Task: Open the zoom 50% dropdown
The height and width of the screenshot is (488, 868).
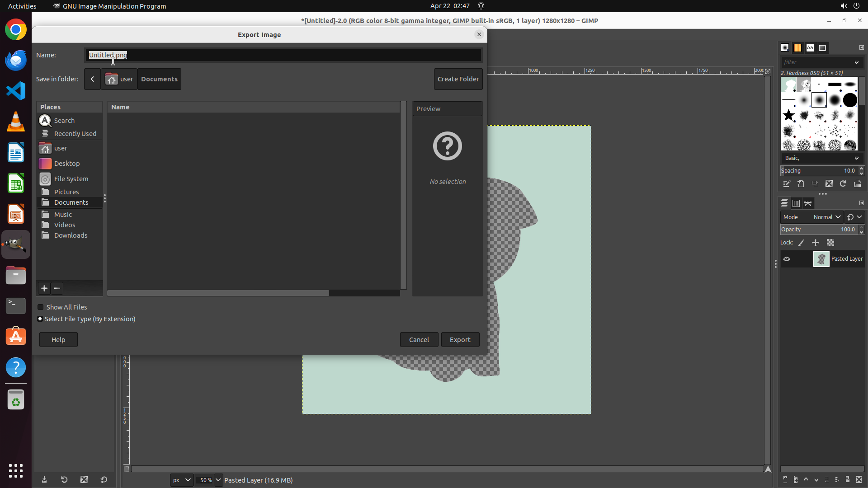Action: (218, 480)
